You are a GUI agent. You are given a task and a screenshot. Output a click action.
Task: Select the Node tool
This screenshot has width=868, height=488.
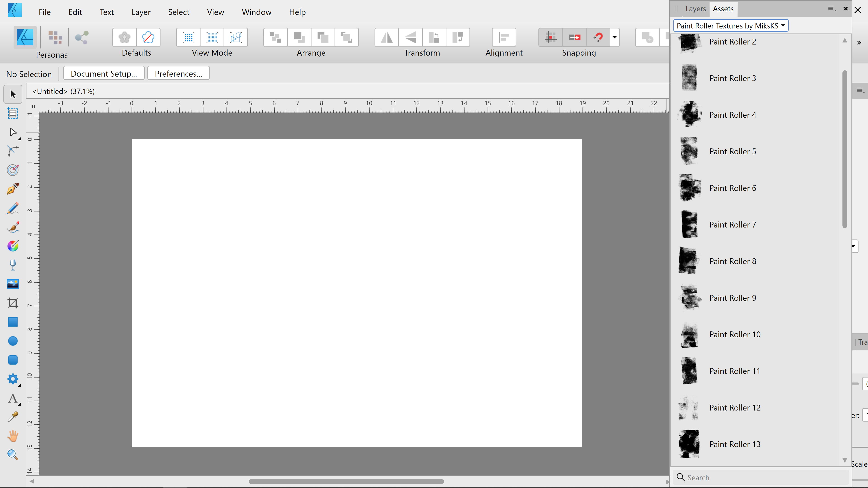(13, 132)
